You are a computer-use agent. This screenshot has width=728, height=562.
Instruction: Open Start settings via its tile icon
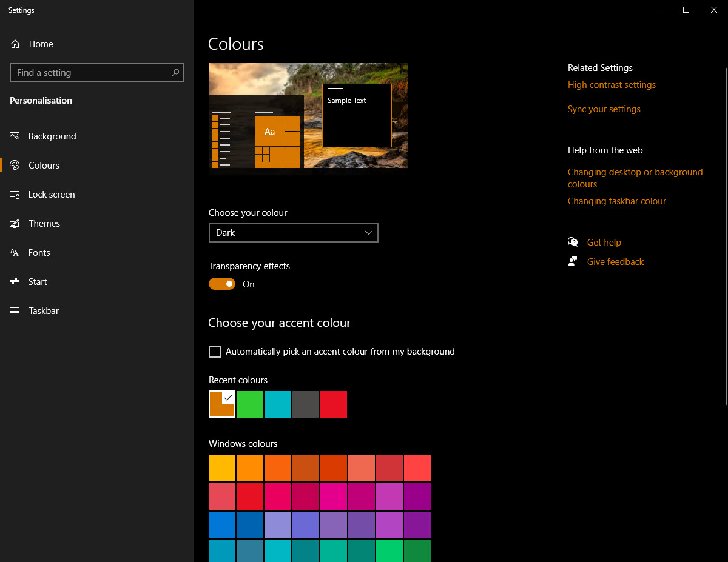pos(15,282)
